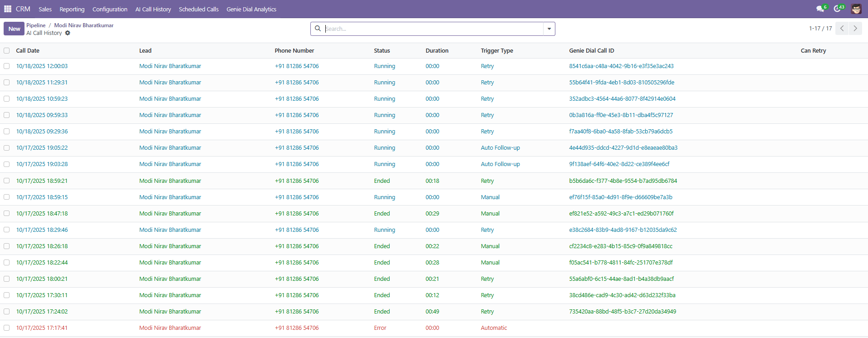This screenshot has width=868, height=338.
Task: Open call ID 55b64f41-9fda-4eb1-8d03-810505296fde
Action: [x=622, y=83]
